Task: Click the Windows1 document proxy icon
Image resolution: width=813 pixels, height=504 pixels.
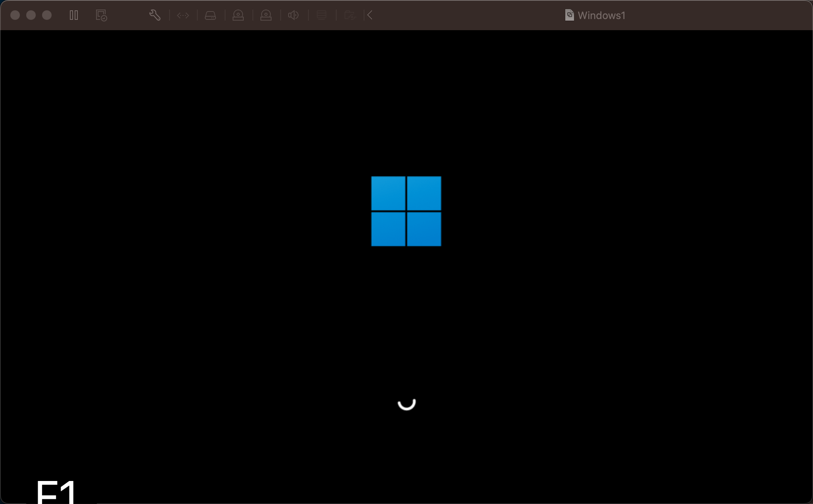Action: (x=569, y=15)
